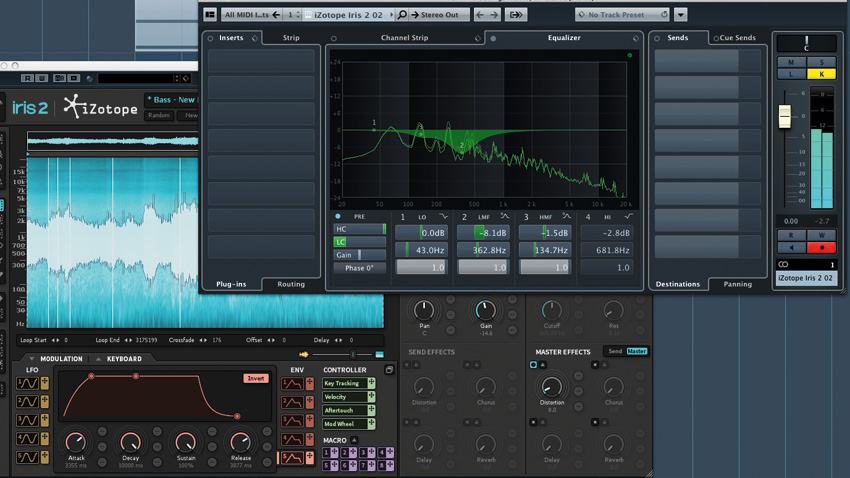Toggle the LC low-cut filter
Image resolution: width=850 pixels, height=478 pixels.
pos(341,242)
